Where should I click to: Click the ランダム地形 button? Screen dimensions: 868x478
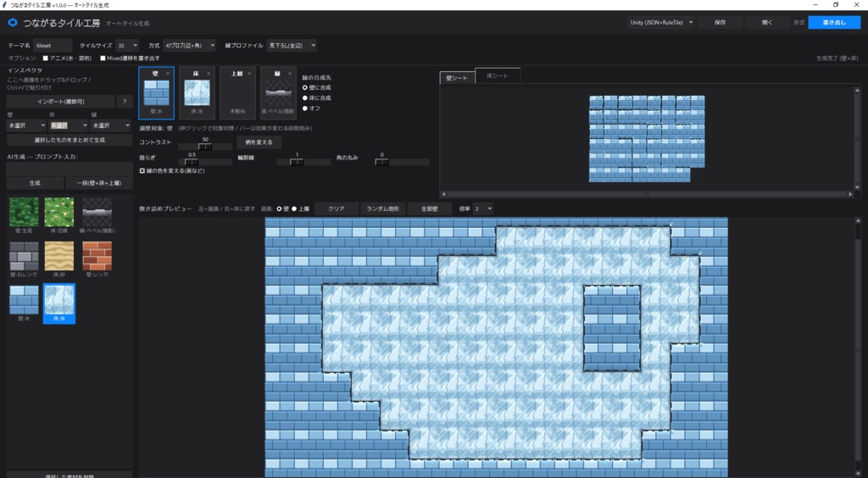tap(382, 208)
